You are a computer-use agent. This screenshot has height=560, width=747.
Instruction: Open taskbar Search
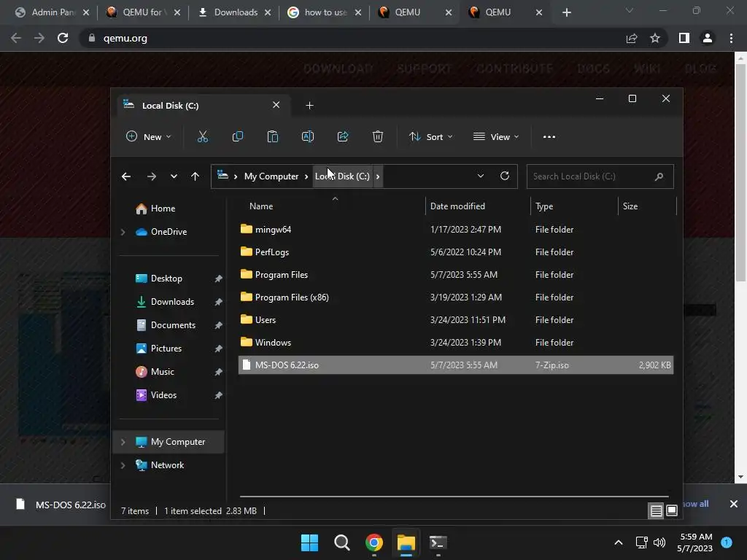(x=341, y=542)
